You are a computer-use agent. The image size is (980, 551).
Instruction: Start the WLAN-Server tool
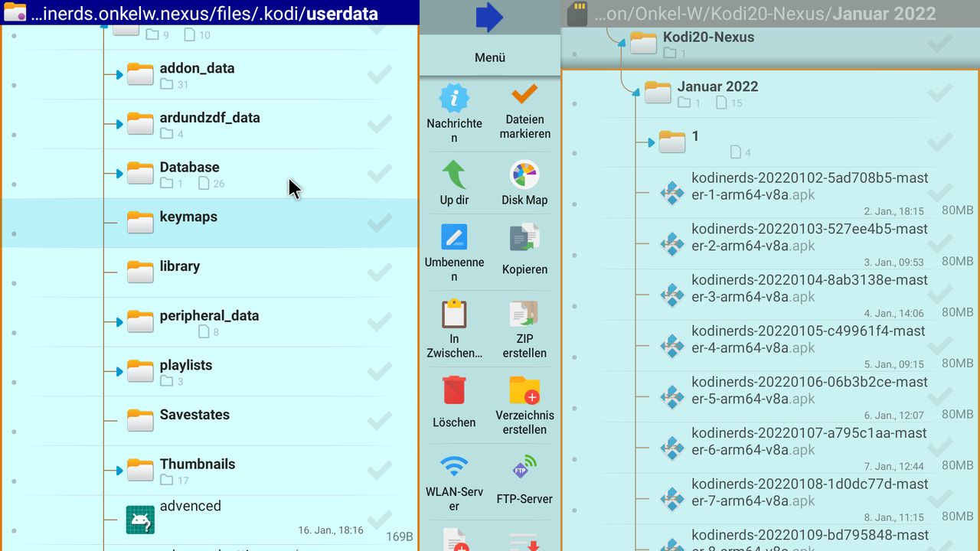coord(454,465)
